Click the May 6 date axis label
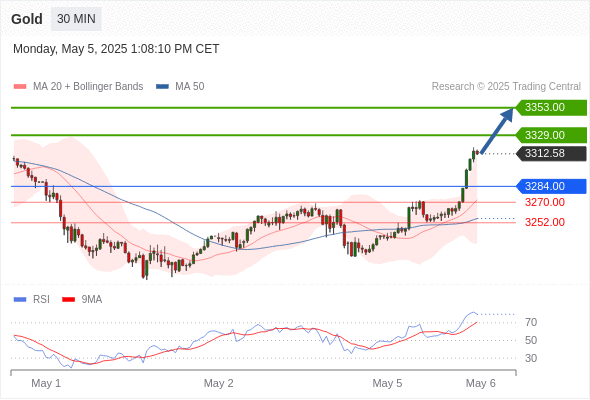590x400 pixels. (x=481, y=383)
